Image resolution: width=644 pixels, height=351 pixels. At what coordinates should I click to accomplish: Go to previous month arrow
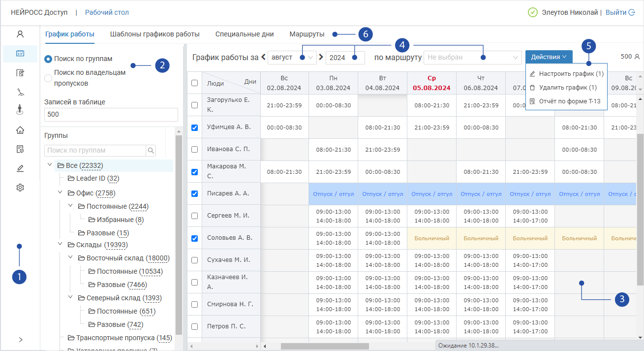[263, 57]
